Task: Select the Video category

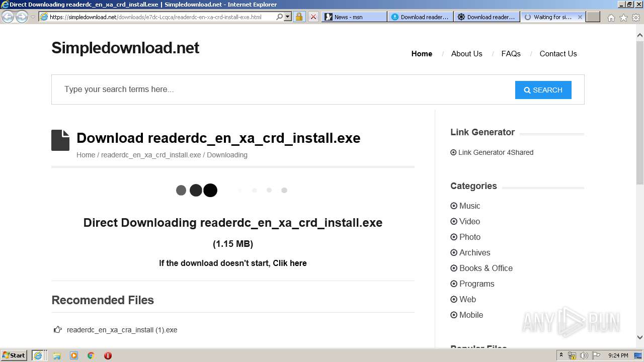Action: pos(469,221)
